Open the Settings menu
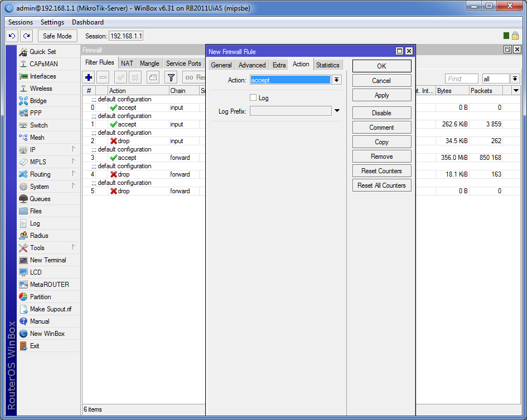 [x=52, y=22]
